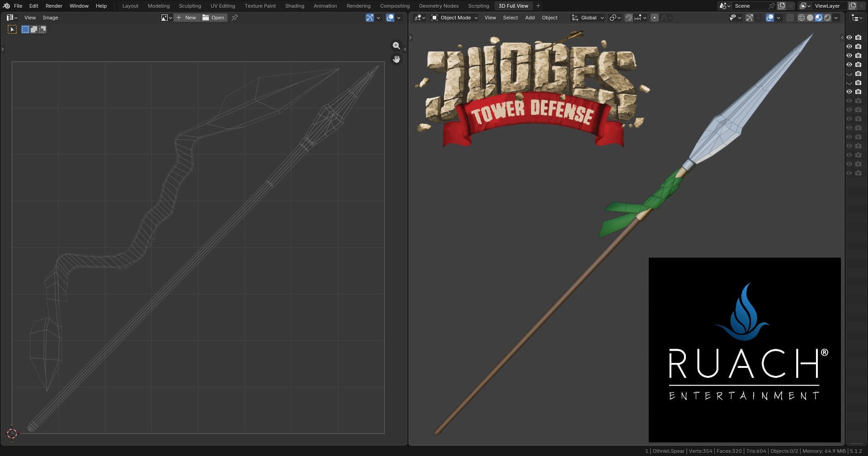Delete the current Scene
Image resolution: width=868 pixels, height=456 pixels.
790,6
